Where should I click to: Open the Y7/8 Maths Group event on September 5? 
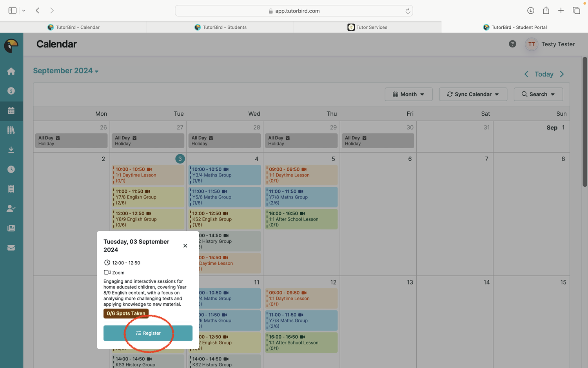coord(301,197)
